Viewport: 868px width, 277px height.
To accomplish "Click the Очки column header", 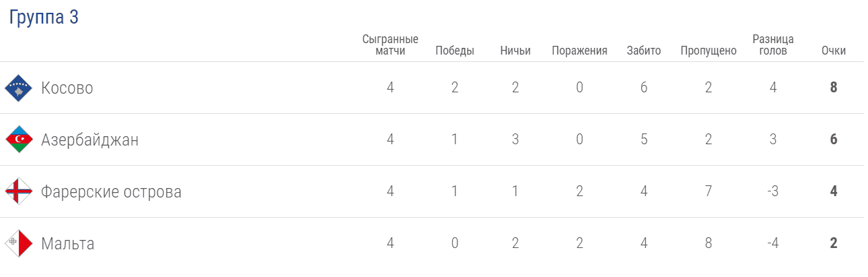I will (x=834, y=51).
